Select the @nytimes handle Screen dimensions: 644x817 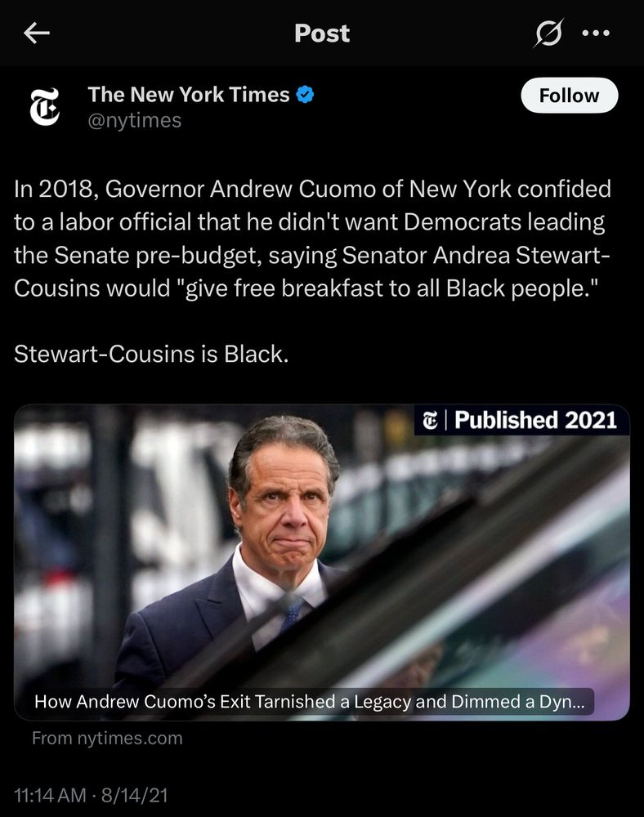pyautogui.click(x=134, y=120)
